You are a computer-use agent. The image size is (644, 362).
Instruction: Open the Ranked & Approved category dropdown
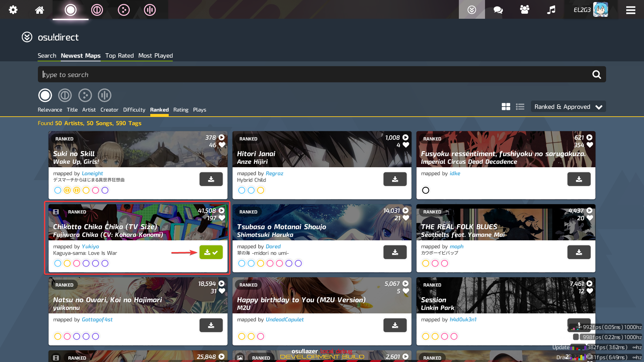568,106
